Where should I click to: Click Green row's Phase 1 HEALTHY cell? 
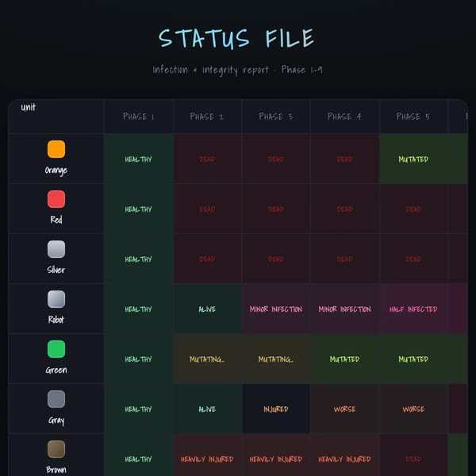[139, 359]
